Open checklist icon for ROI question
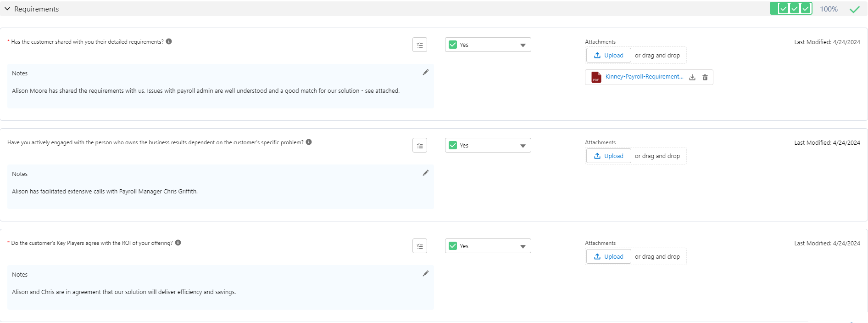 point(419,246)
